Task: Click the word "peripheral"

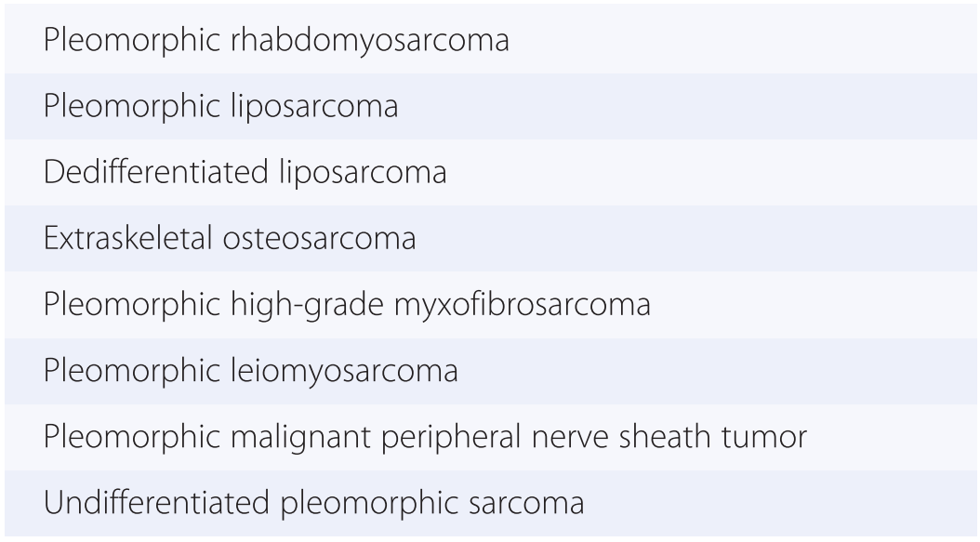Action: click(443, 437)
